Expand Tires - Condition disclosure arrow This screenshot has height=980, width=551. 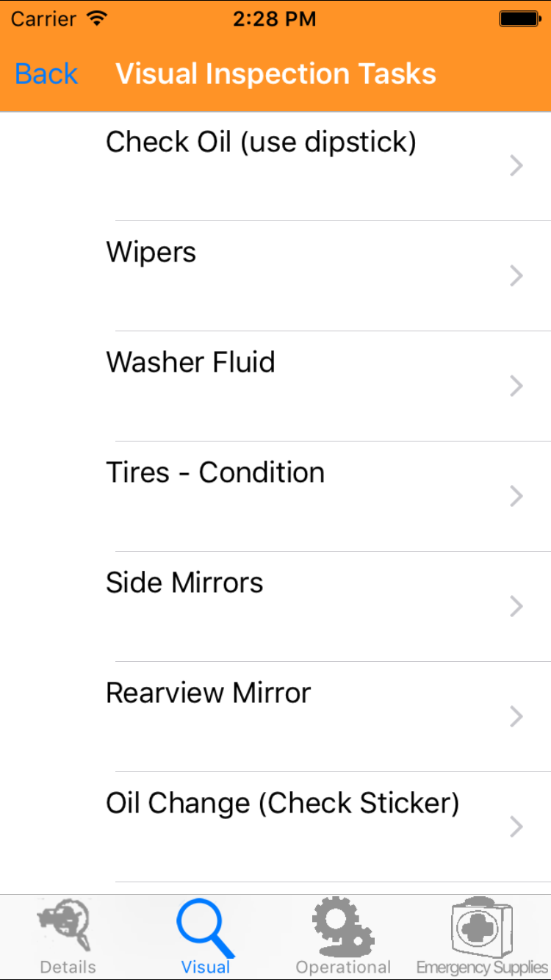click(x=516, y=497)
